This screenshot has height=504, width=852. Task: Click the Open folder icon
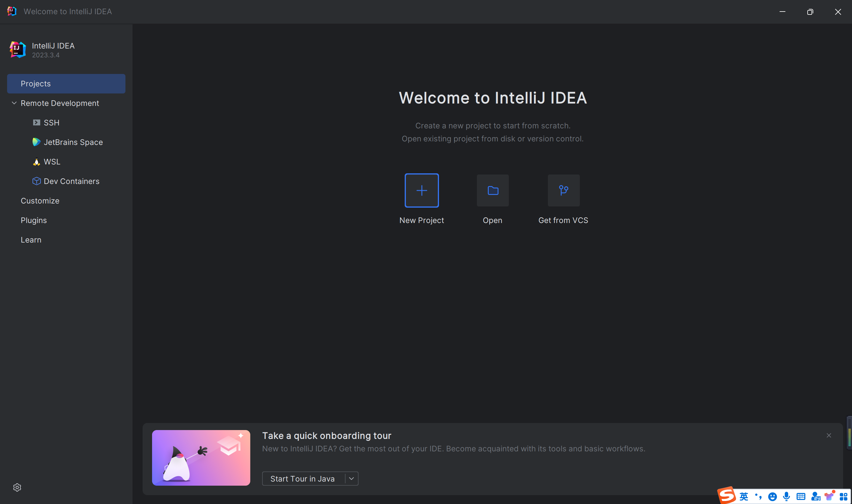click(492, 190)
